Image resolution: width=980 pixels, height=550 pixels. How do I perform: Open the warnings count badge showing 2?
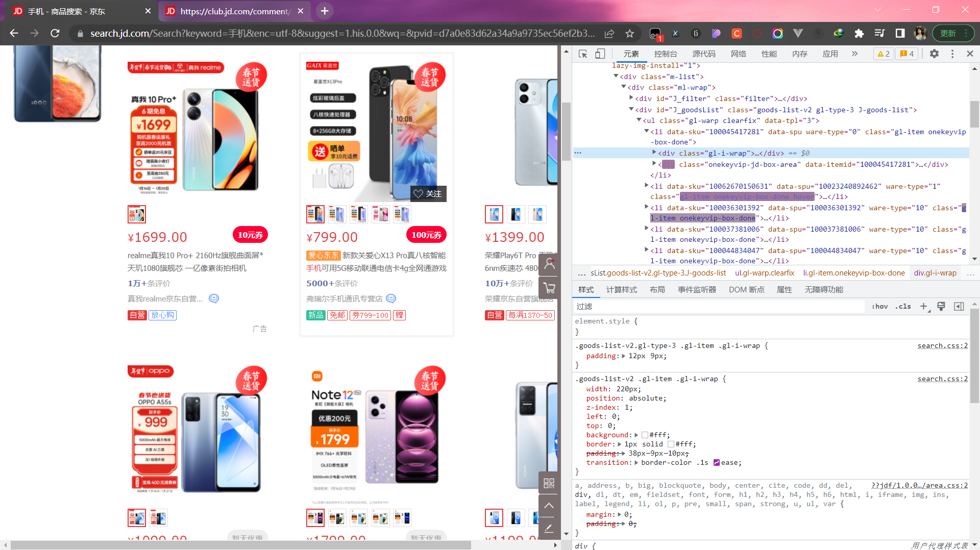pos(884,54)
